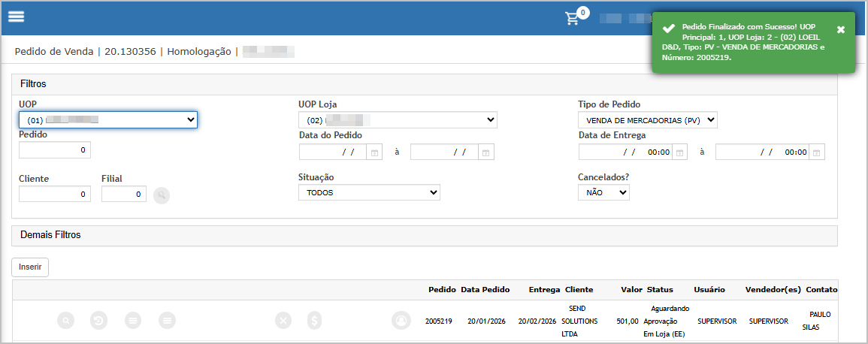Click the user avatar icon in order row

401,321
